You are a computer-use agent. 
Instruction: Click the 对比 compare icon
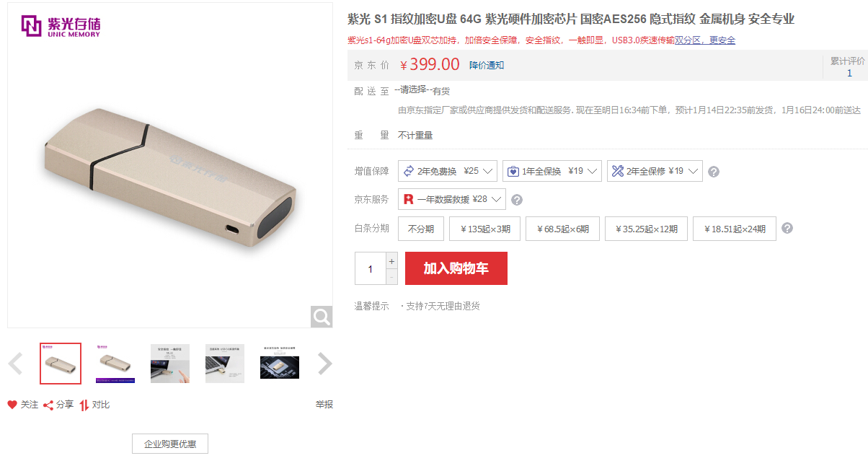[84, 405]
